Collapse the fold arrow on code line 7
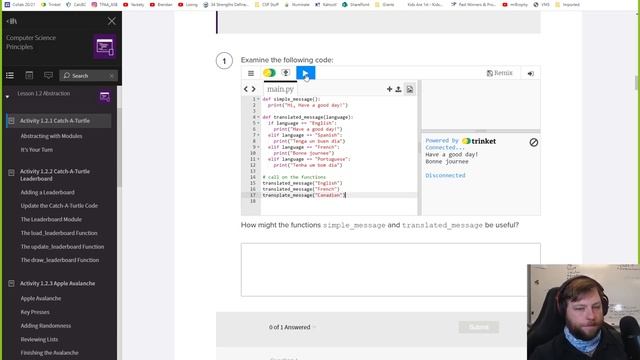 (x=258, y=135)
